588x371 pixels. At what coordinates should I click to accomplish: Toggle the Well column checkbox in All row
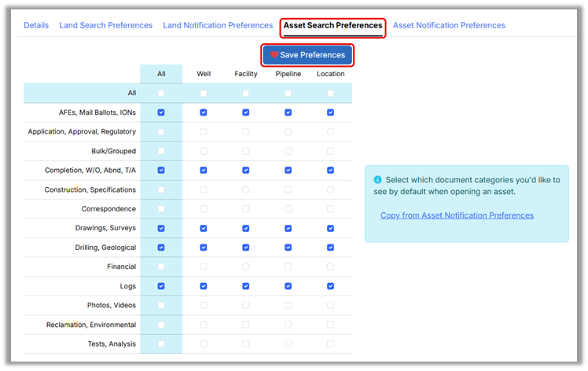204,94
